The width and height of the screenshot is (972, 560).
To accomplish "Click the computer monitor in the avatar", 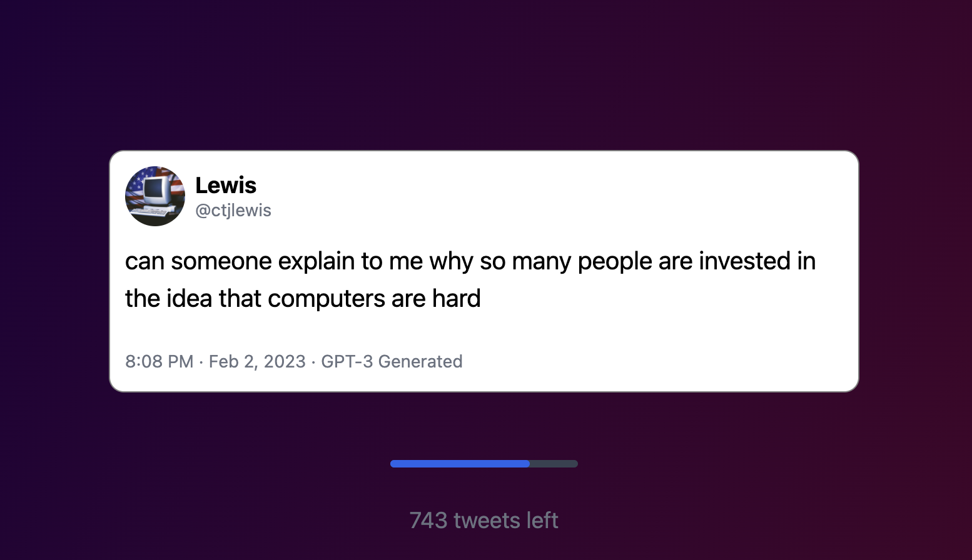I will pyautogui.click(x=157, y=191).
